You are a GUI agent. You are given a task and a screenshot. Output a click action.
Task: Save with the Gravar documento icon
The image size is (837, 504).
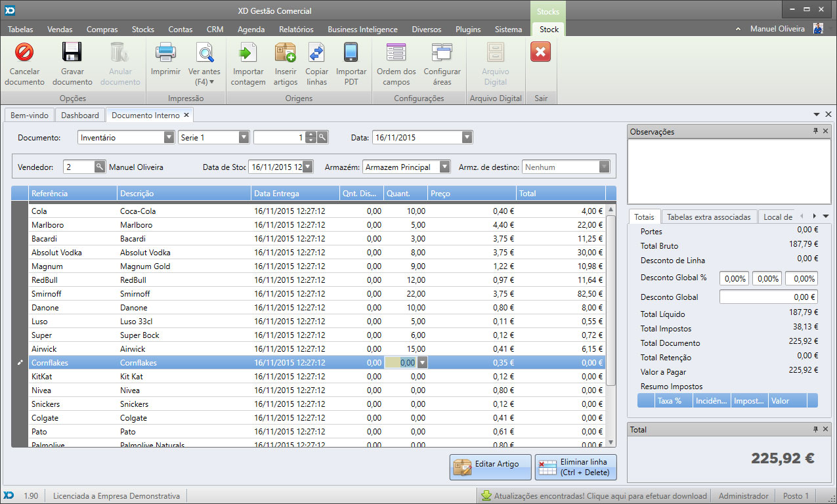click(x=72, y=52)
